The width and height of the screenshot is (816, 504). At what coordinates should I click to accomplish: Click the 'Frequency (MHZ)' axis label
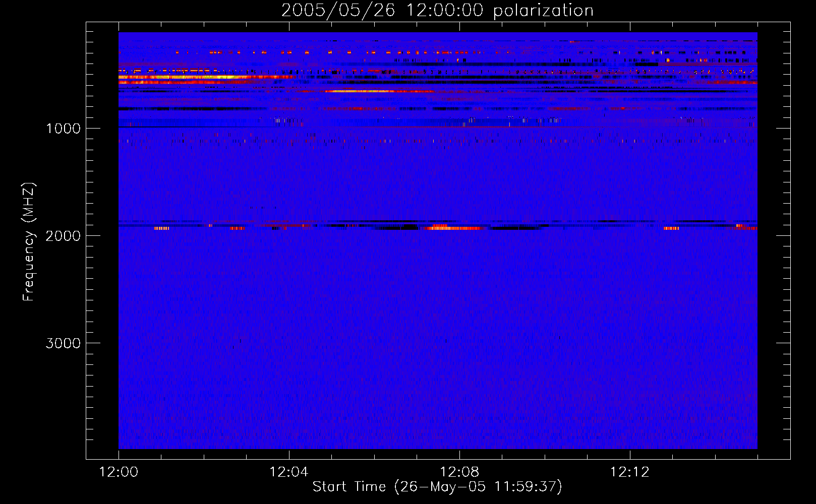(29, 242)
